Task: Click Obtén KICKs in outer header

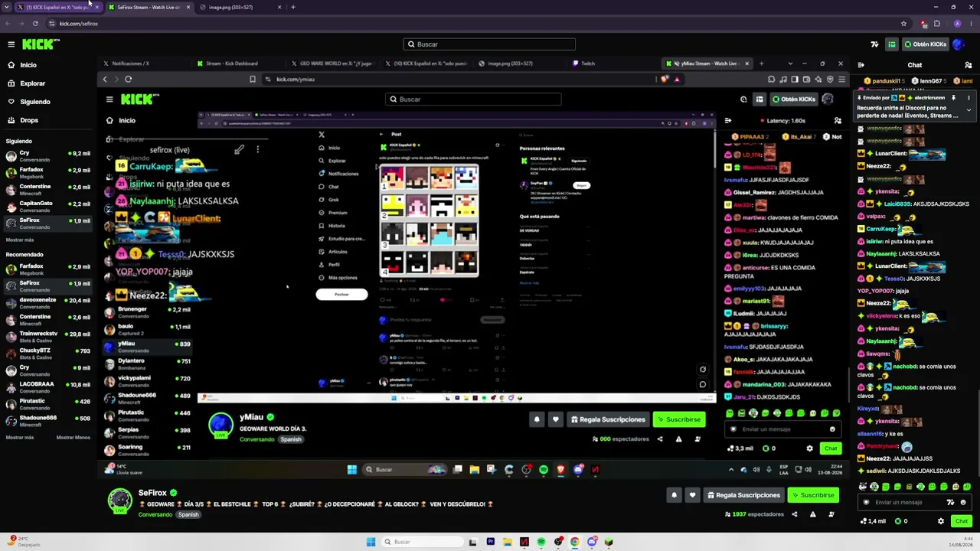Action: click(925, 44)
